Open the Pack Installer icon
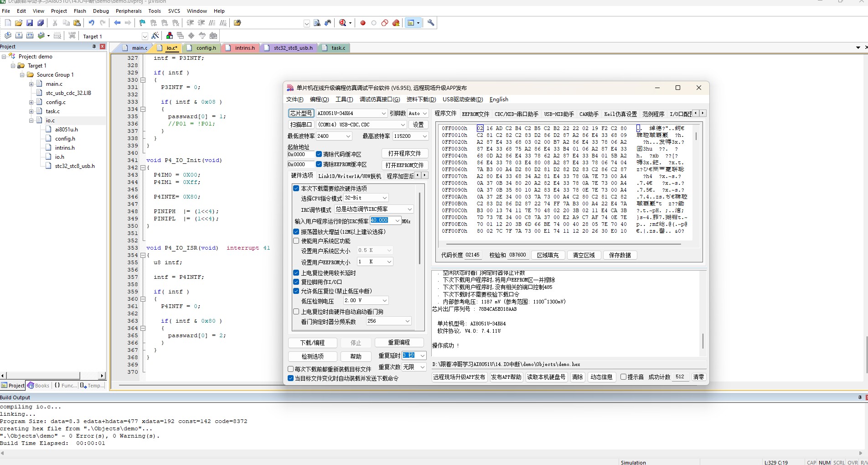The height and width of the screenshot is (465, 868). (x=213, y=36)
